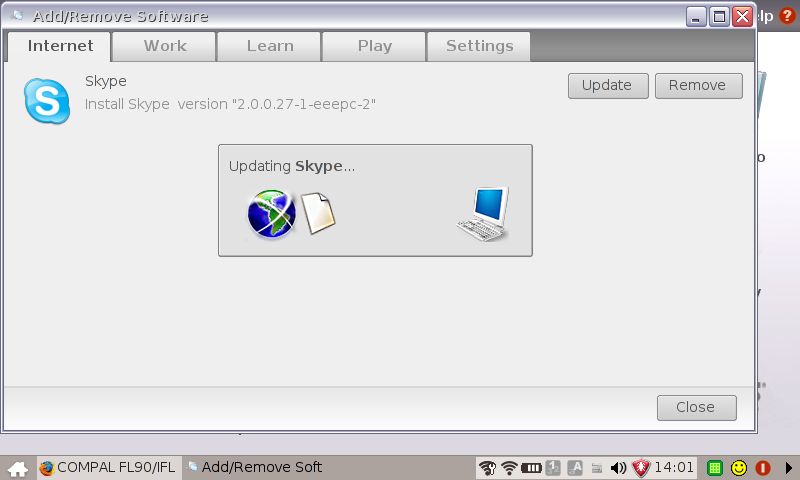The image size is (800, 480).
Task: Open the Play tab
Action: coord(374,46)
